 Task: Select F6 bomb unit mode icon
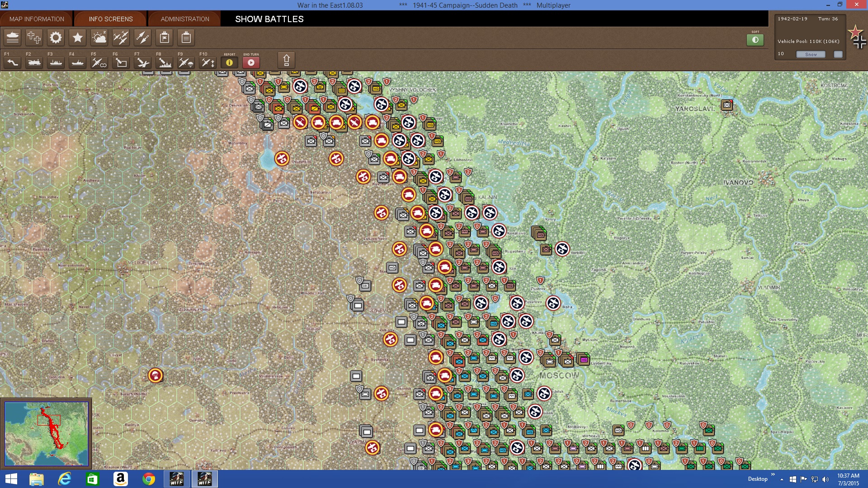tap(121, 63)
